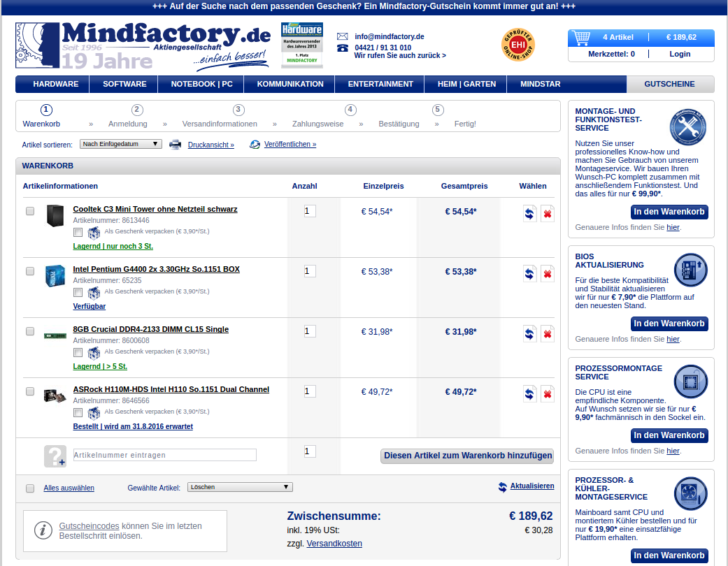Image resolution: width=728 pixels, height=566 pixels.
Task: Click the Artikelnummer eintragen field
Action: pyautogui.click(x=165, y=455)
